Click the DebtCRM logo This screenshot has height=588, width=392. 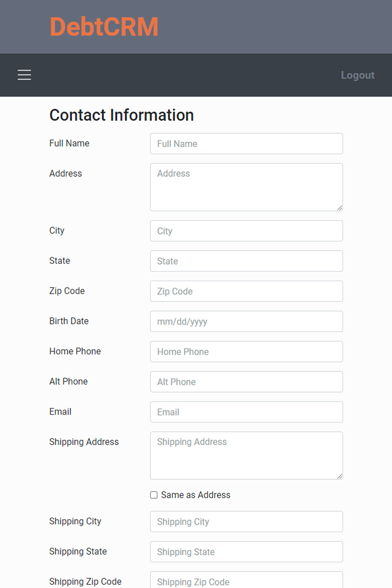tap(104, 27)
